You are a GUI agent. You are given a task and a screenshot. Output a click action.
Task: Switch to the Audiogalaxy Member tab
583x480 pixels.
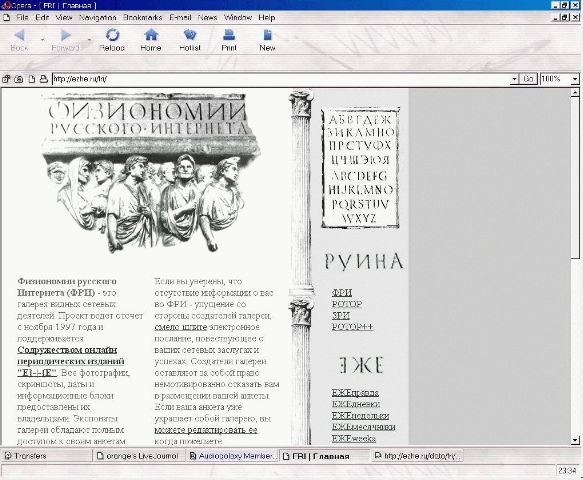point(232,456)
